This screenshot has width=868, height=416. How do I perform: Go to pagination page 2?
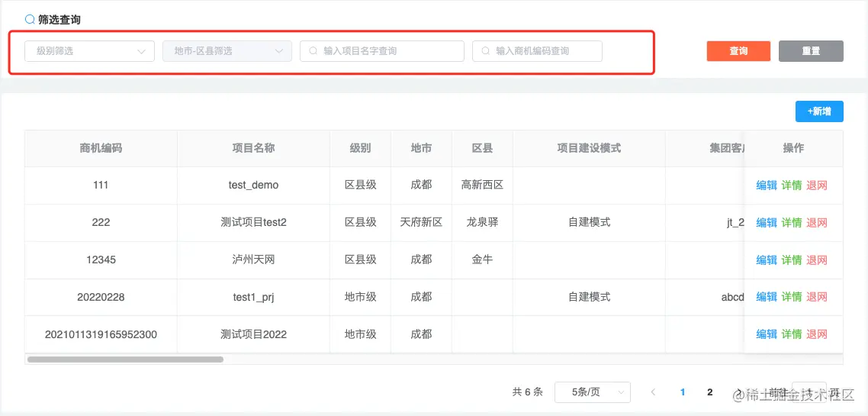[x=709, y=392]
